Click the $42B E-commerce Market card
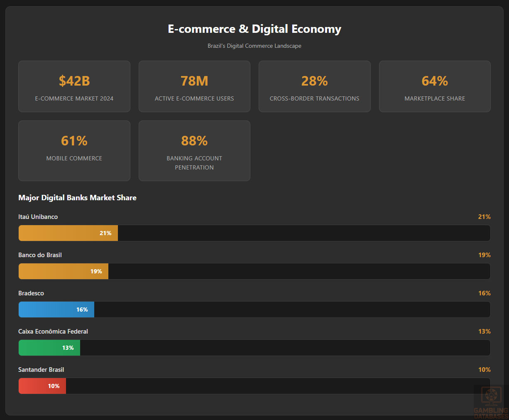Image resolution: width=509 pixels, height=420 pixels. tap(74, 86)
